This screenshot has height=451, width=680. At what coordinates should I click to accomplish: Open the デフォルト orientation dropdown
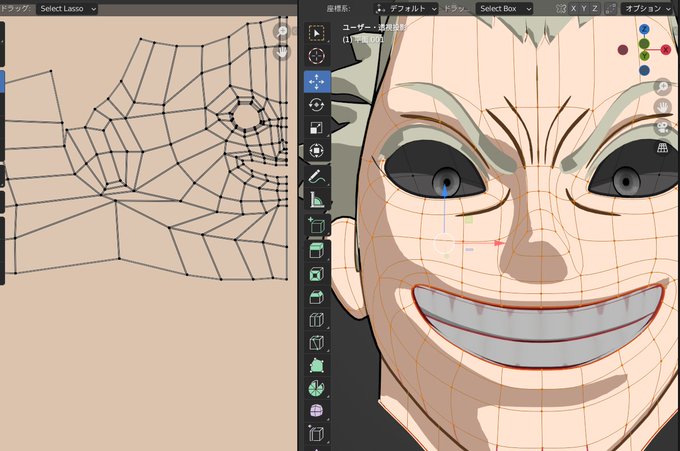pyautogui.click(x=406, y=9)
